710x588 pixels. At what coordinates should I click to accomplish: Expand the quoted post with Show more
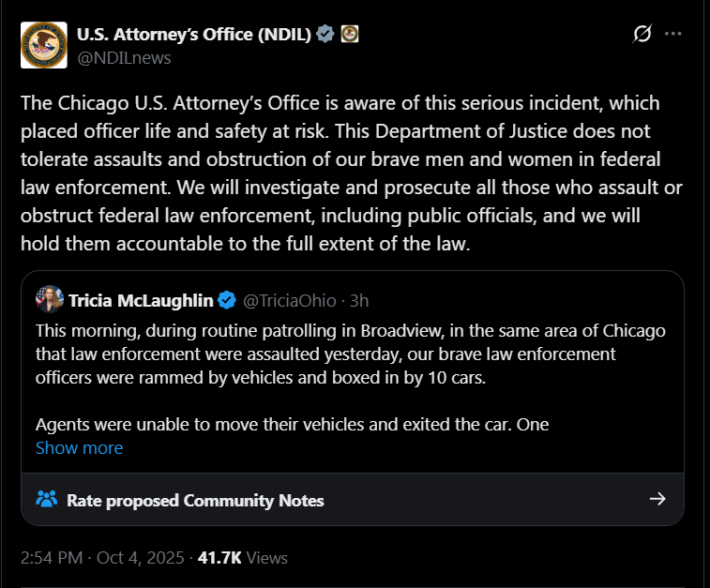(x=79, y=447)
